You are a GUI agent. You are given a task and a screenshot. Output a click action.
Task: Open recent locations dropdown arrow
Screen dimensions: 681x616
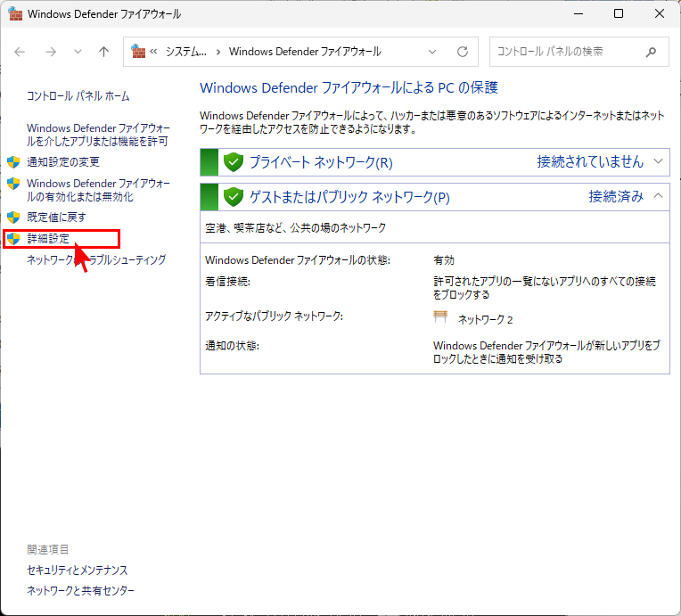(78, 52)
